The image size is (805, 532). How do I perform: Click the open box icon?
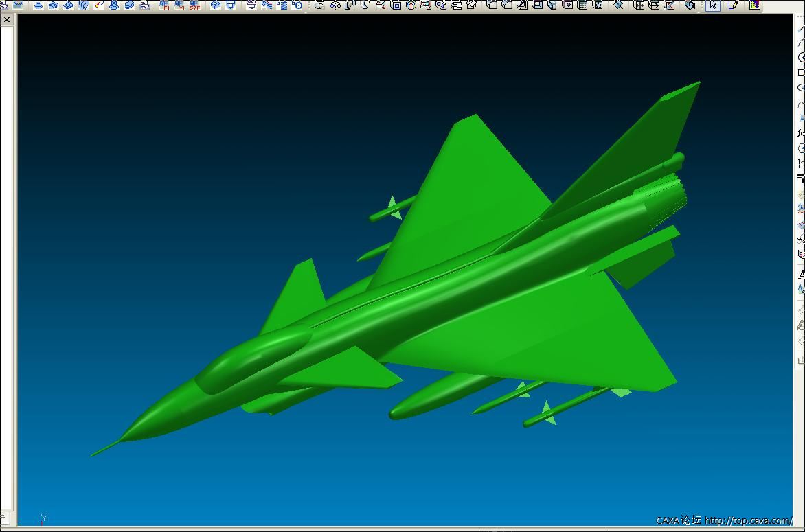point(472,5)
